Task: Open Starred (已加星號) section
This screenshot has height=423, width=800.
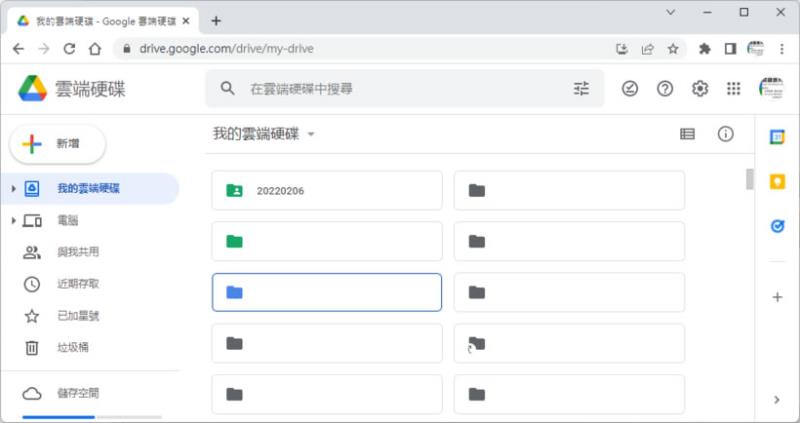Action: [78, 316]
